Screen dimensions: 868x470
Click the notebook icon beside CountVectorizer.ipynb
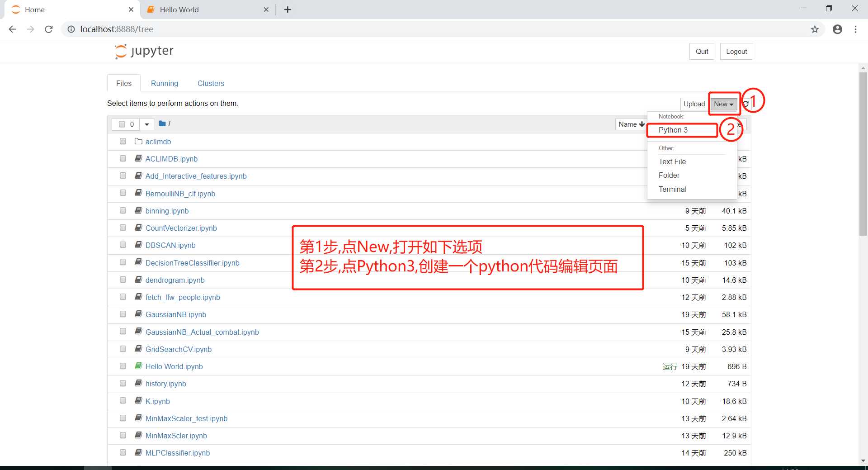coord(138,228)
